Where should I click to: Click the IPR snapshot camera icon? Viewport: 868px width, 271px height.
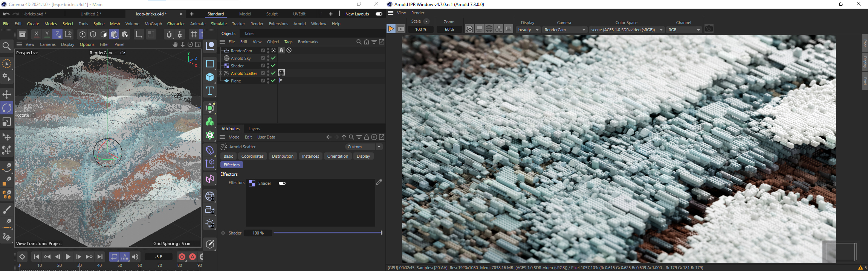coord(709,29)
